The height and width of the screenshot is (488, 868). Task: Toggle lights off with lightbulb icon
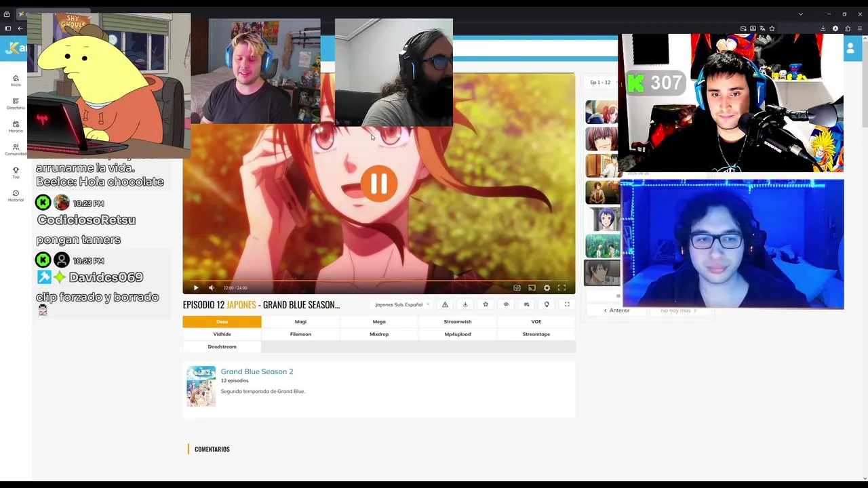click(547, 304)
